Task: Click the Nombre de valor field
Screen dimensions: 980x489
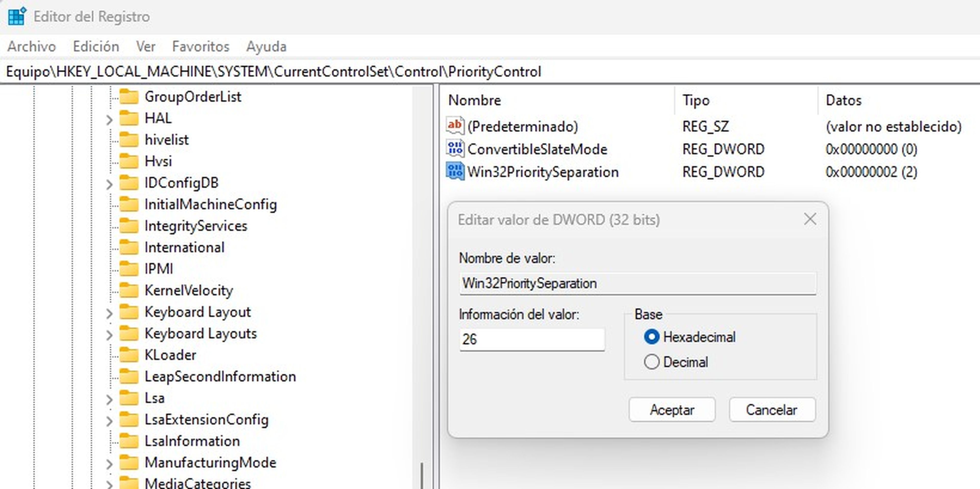Action: pyautogui.click(x=638, y=283)
